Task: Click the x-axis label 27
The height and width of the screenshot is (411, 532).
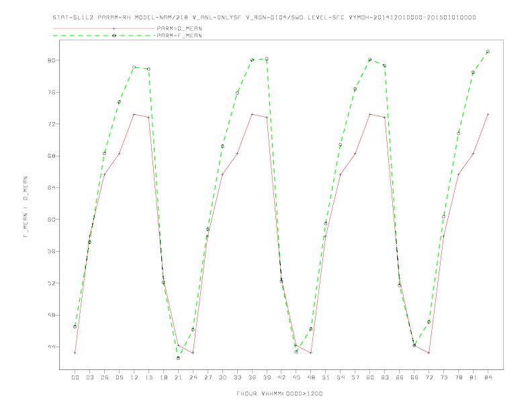Action: (208, 377)
